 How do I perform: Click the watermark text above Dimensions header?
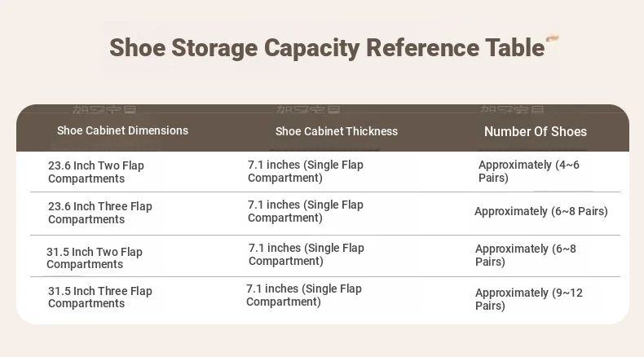tap(104, 110)
